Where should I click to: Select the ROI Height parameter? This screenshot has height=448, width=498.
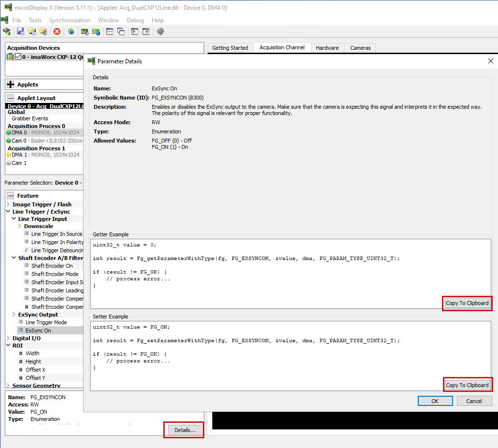[33, 361]
